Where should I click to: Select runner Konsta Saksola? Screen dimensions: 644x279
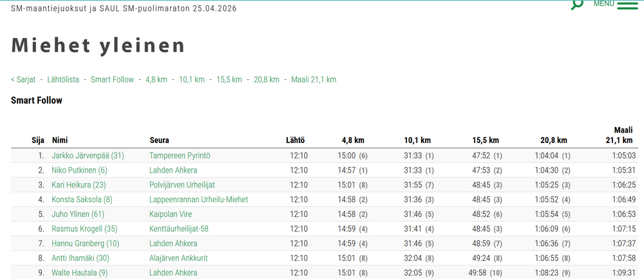82,200
